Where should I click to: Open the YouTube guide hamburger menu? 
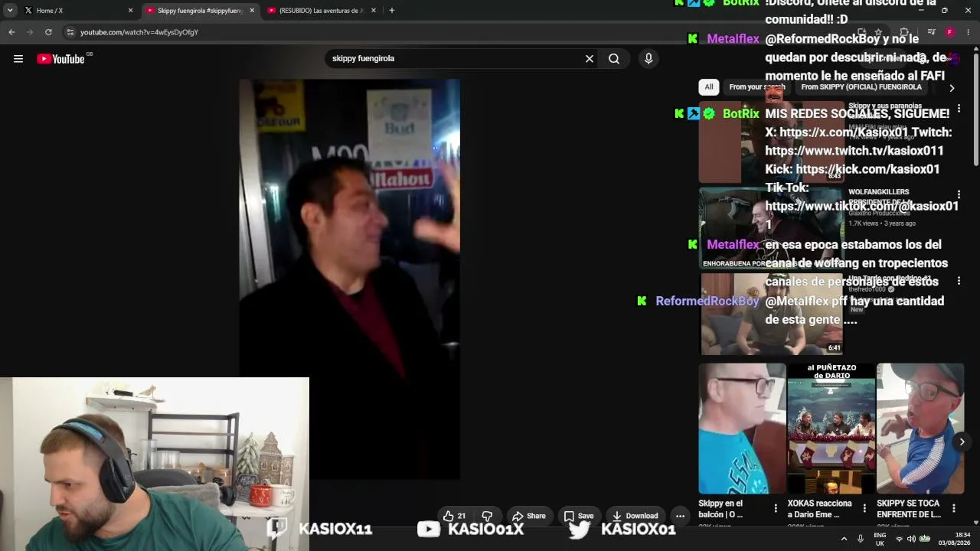tap(18, 59)
